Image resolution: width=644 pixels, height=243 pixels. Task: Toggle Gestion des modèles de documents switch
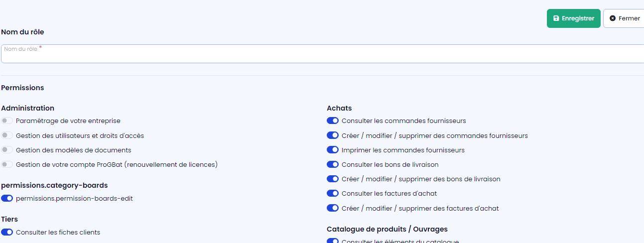click(x=7, y=150)
